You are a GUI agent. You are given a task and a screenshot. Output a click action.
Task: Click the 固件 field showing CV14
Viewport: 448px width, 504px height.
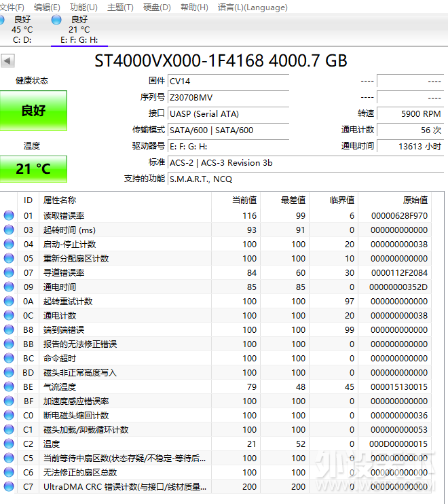(x=228, y=81)
